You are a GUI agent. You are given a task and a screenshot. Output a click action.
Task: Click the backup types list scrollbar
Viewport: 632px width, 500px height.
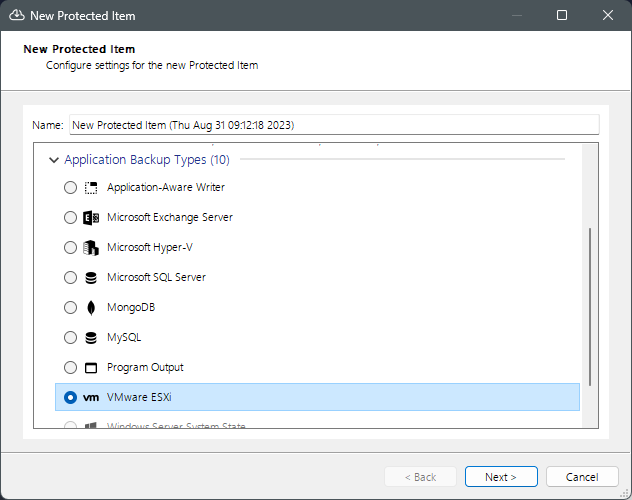click(590, 305)
